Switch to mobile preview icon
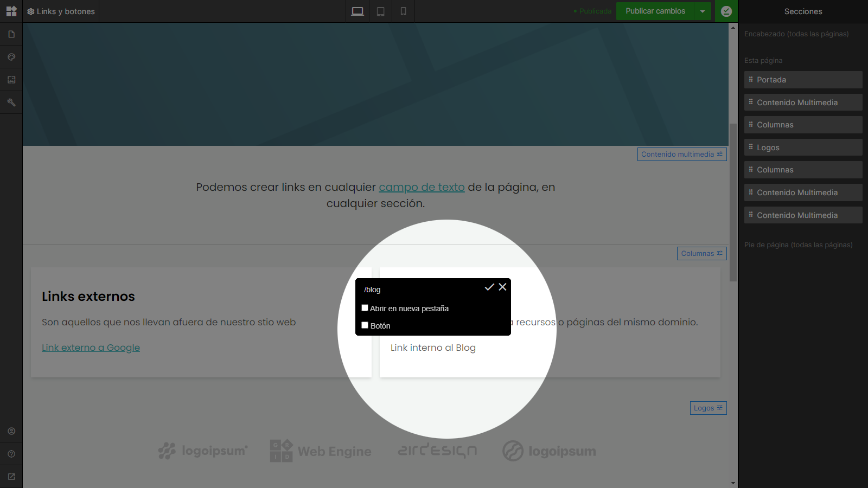This screenshot has height=488, width=868. click(404, 11)
